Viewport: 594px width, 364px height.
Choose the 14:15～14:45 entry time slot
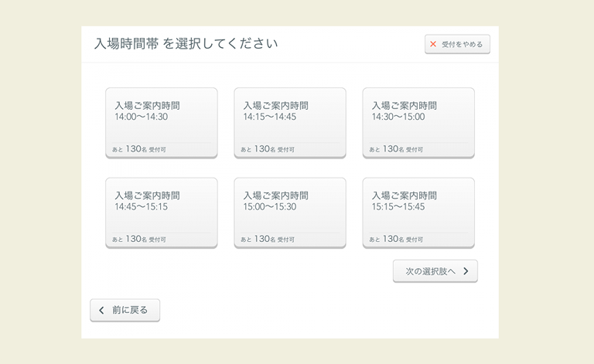(x=290, y=123)
